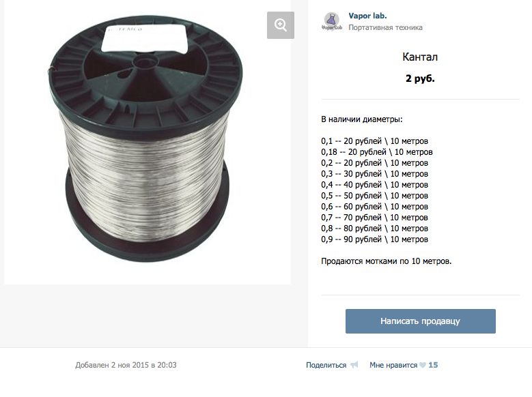Open the Vapor lab flask avatar
Screen dimensions: 532x397
[x=332, y=22]
